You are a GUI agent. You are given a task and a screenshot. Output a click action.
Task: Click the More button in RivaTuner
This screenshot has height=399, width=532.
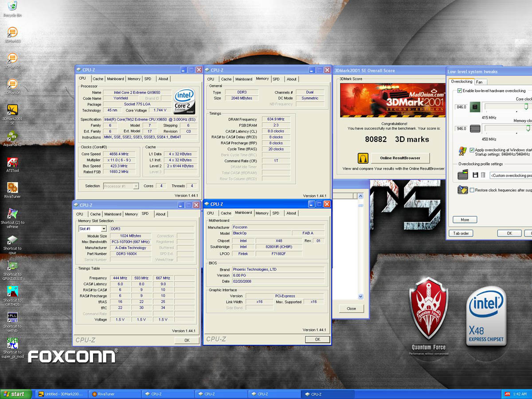[465, 220]
